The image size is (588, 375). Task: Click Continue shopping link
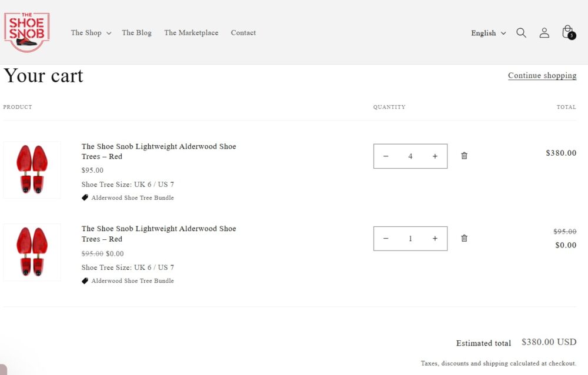pyautogui.click(x=542, y=75)
